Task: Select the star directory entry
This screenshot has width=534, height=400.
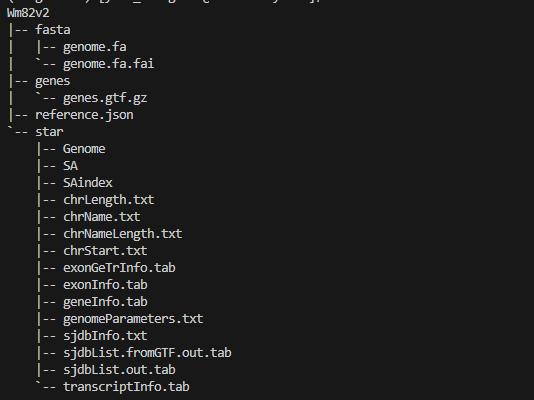Action: click(x=49, y=132)
